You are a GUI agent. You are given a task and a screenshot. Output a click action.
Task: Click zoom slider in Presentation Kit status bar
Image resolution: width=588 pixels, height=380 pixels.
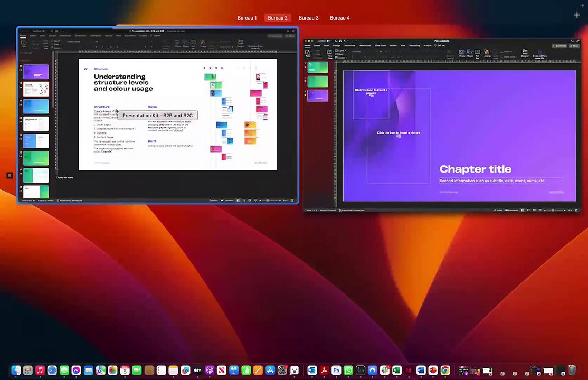[x=270, y=201]
